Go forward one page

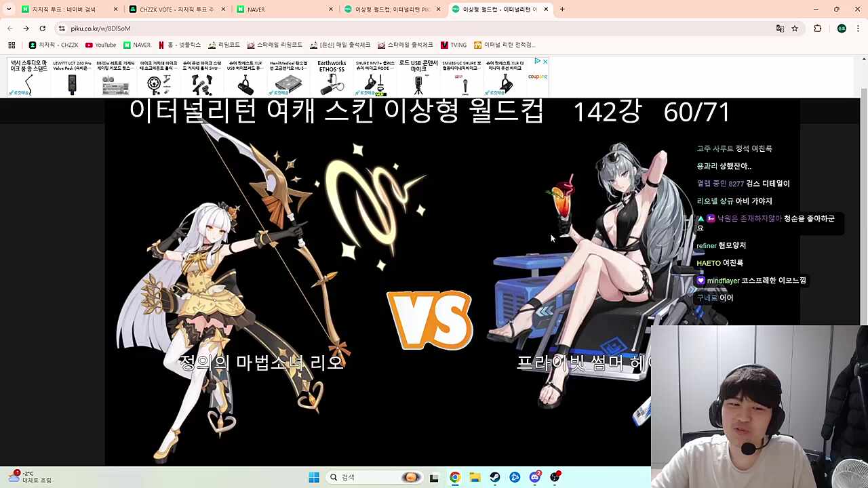(26, 28)
